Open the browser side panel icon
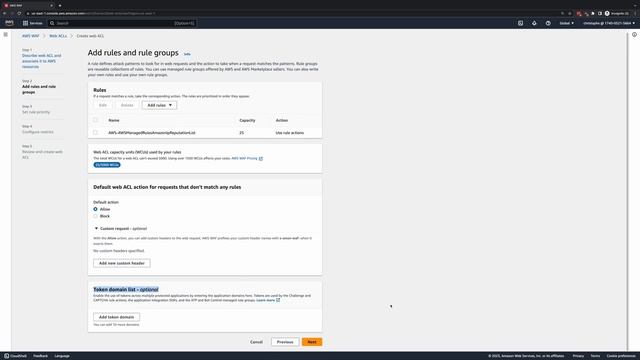 [x=600, y=13]
